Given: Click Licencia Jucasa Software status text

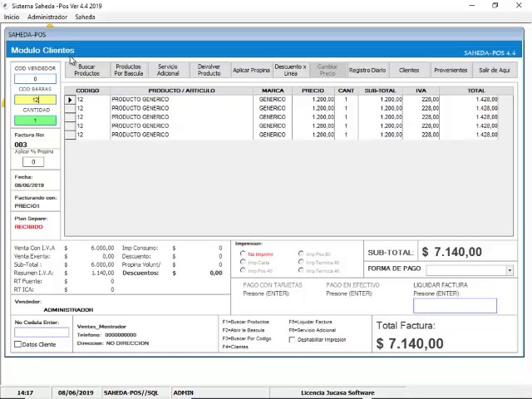Looking at the screenshot, I should 337,393.
